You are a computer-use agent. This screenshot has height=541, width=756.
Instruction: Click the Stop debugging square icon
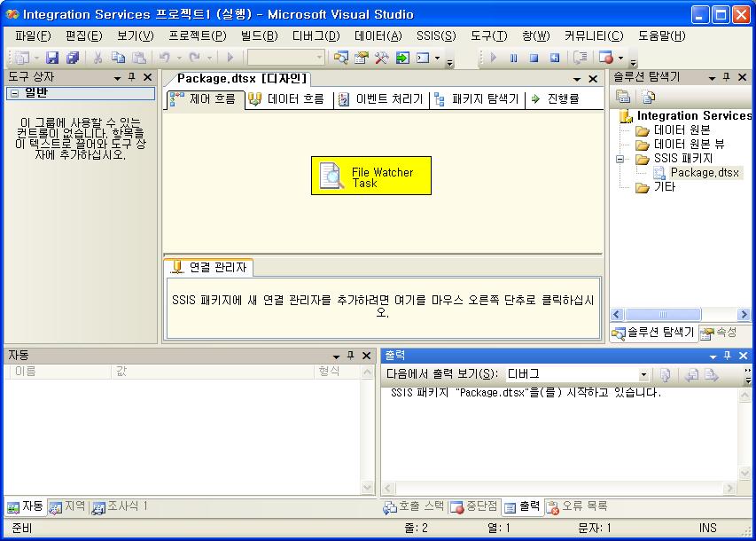click(534, 58)
